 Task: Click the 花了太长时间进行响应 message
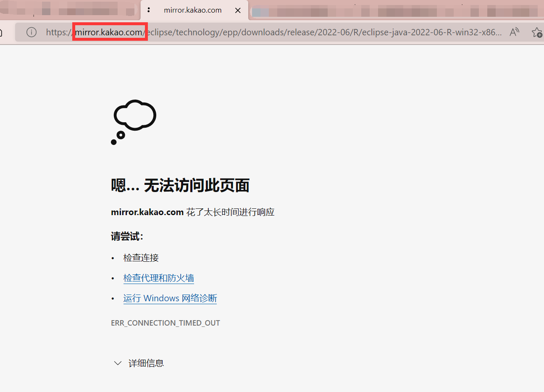coord(231,212)
